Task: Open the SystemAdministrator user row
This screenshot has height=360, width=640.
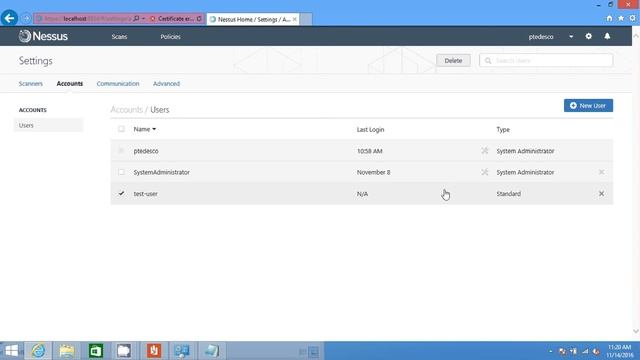Action: [362, 172]
